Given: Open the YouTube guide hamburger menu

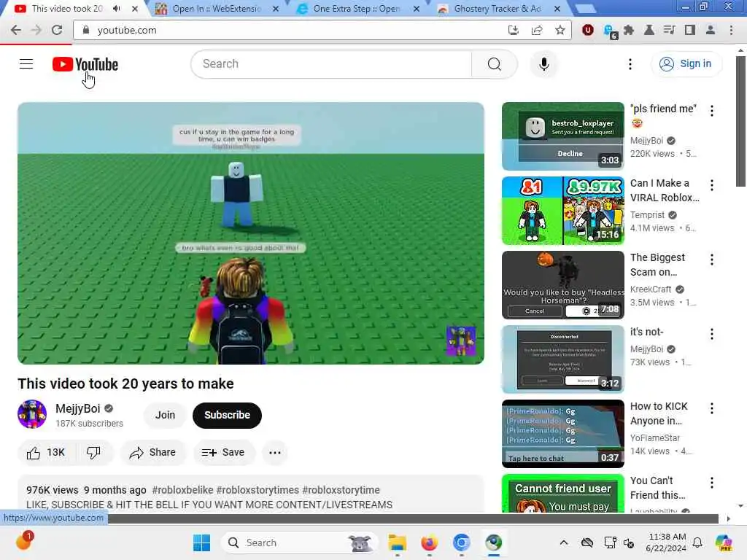Looking at the screenshot, I should click(x=26, y=64).
